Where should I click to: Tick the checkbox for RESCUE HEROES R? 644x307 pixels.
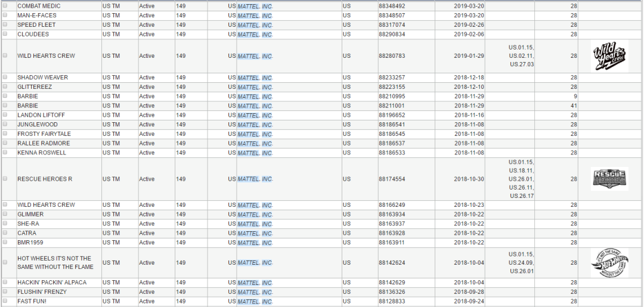(5, 179)
